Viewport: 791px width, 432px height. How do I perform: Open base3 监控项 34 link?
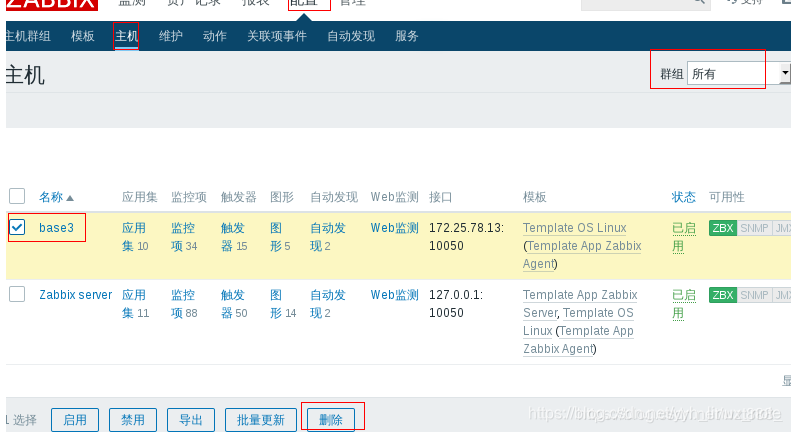[184, 237]
